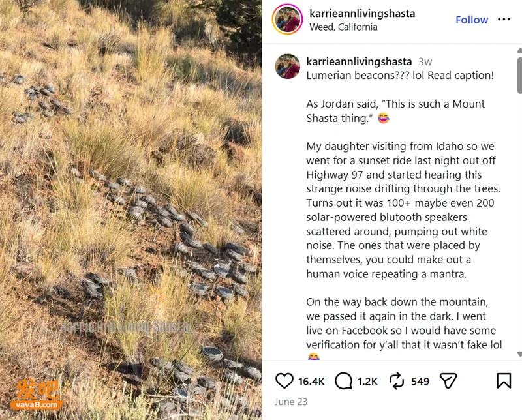Save the post with the bookmark icon
This screenshot has height=420, width=522.
click(x=504, y=381)
